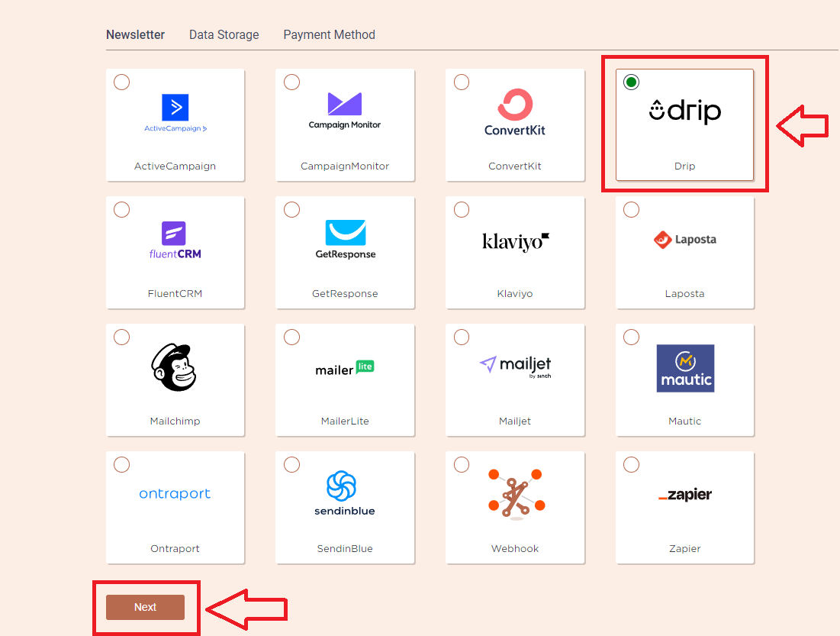Select the CampaignMonitor radio button

pos(291,82)
